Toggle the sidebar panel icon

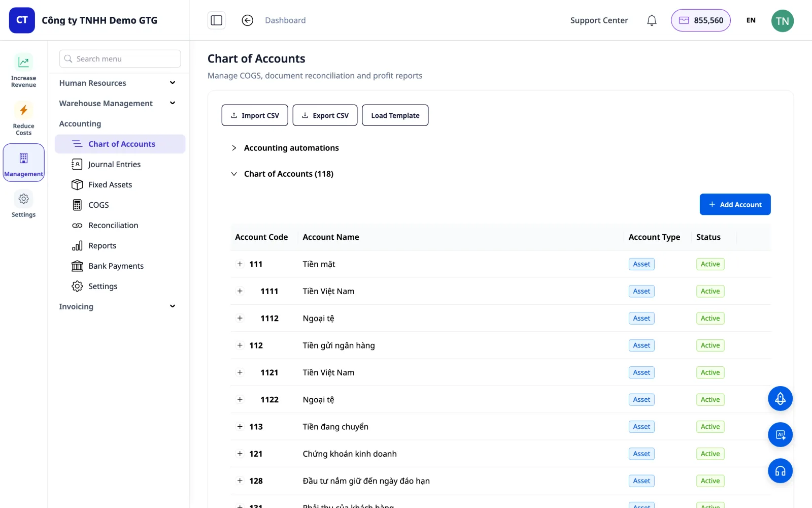(217, 20)
